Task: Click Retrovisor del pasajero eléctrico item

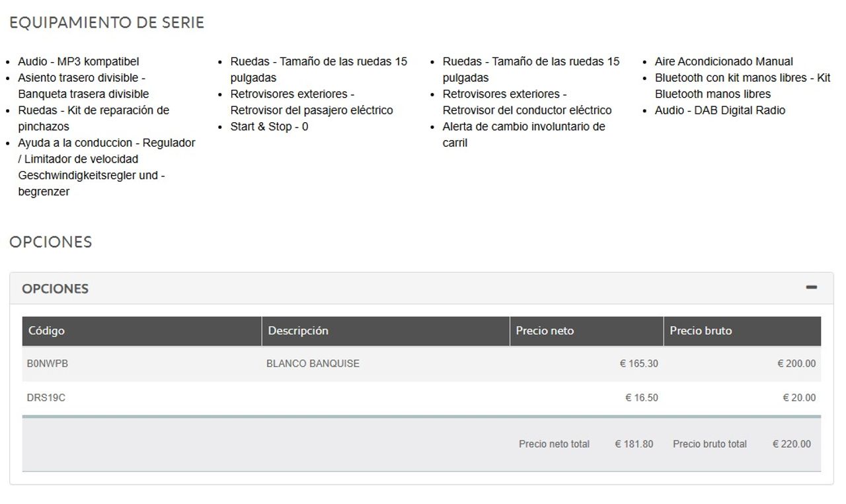Action: coord(311,102)
